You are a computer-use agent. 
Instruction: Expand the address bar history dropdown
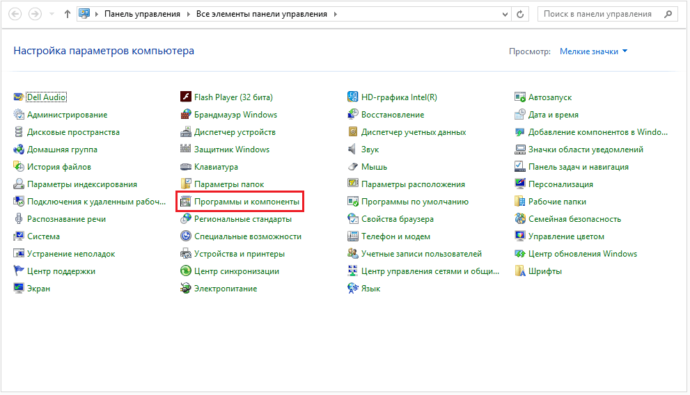pyautogui.click(x=505, y=14)
